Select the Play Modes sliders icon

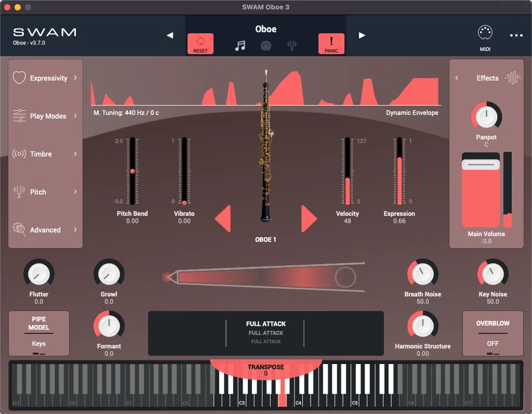click(19, 115)
